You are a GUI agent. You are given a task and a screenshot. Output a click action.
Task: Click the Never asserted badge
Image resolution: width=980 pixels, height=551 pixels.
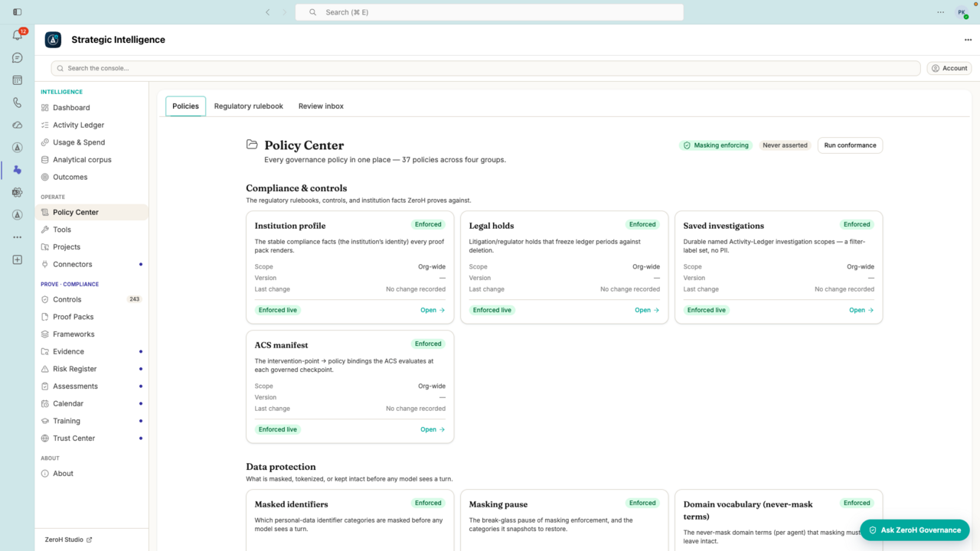[x=785, y=145]
